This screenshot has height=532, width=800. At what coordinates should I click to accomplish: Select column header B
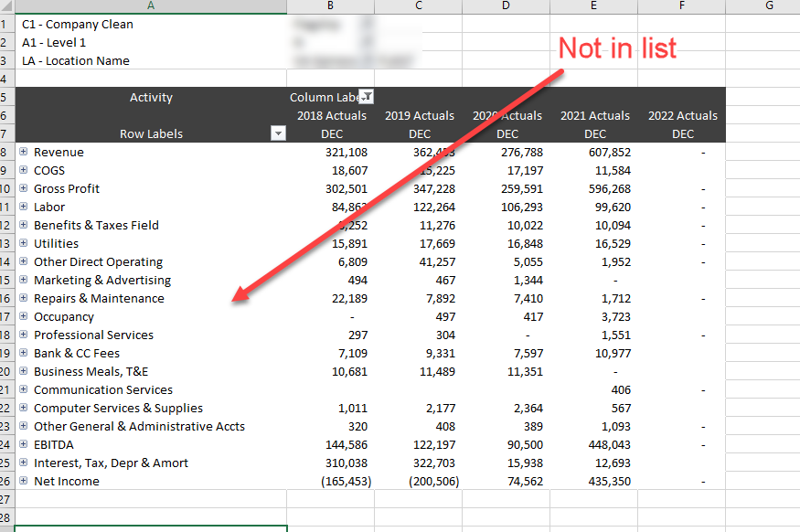tap(330, 5)
